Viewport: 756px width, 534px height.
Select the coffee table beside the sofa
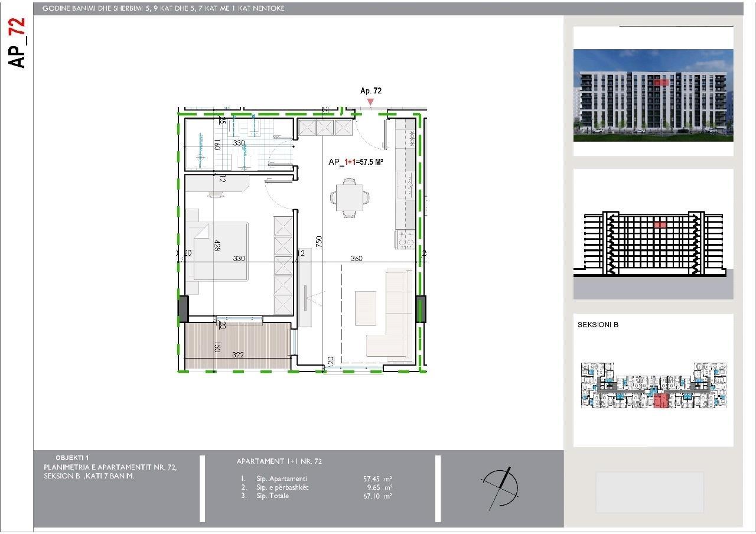point(365,307)
